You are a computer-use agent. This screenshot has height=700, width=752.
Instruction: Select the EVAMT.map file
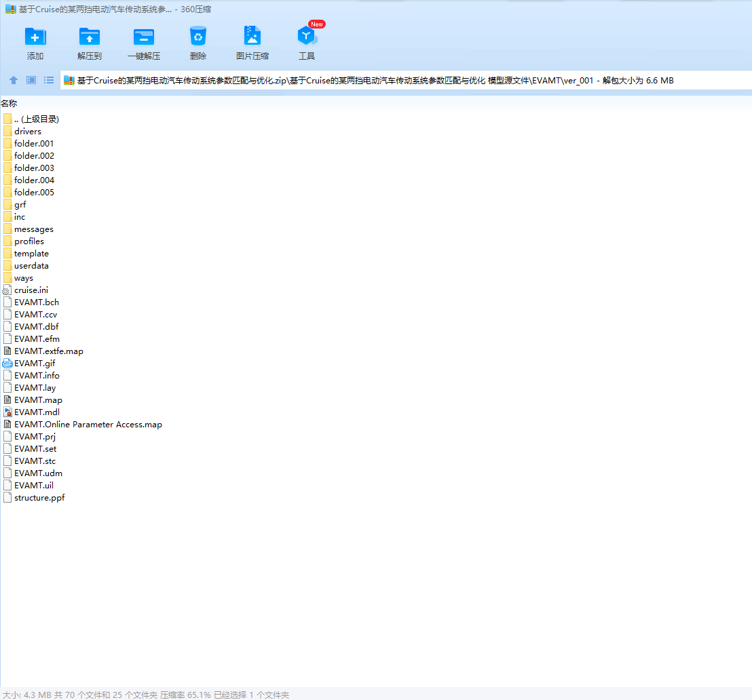(x=33, y=400)
